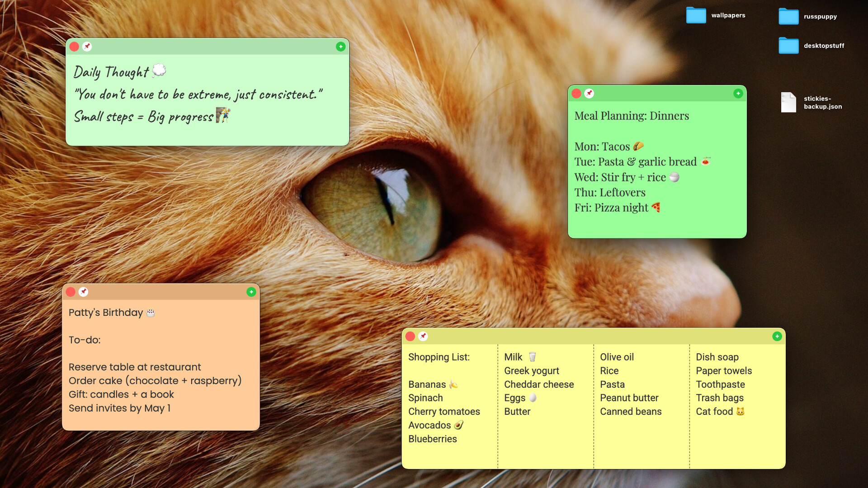The image size is (868, 488).
Task: Click the plus button on Meal Planning note
Action: 738,94
